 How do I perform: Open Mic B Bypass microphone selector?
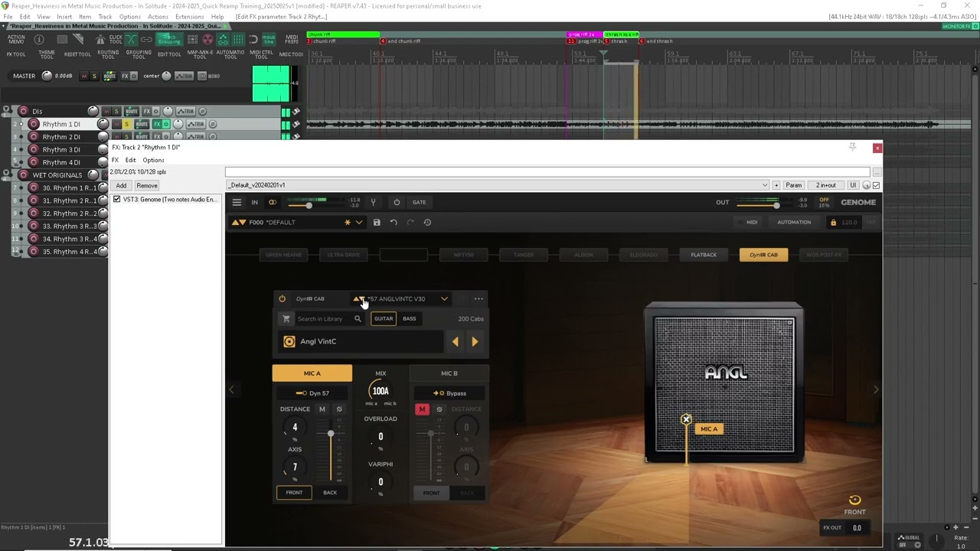pos(449,393)
